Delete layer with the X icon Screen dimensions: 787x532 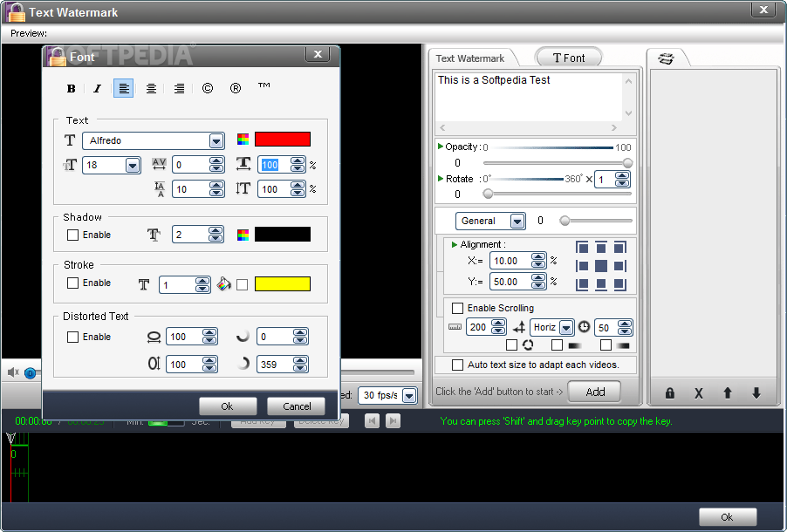tap(698, 393)
